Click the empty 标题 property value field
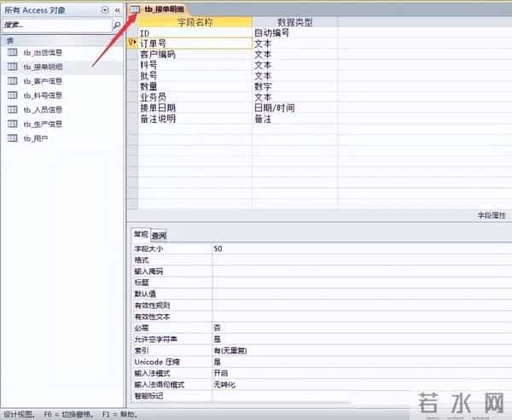512x420 pixels. (x=362, y=283)
